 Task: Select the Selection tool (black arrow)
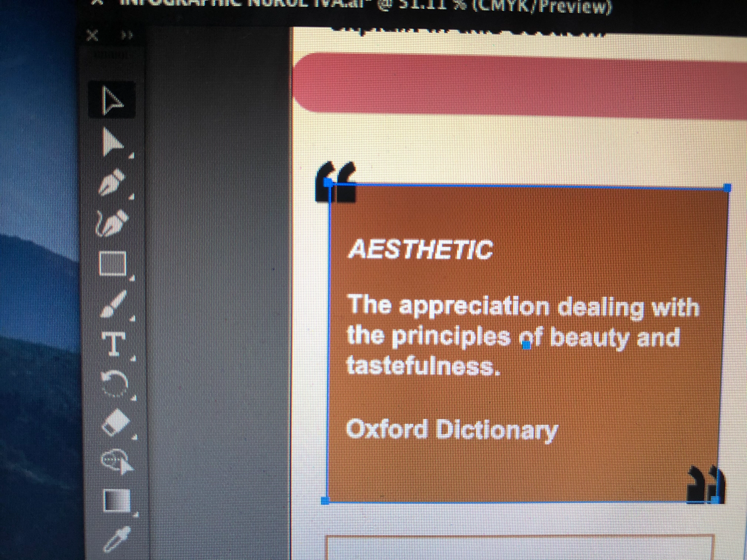click(x=112, y=100)
